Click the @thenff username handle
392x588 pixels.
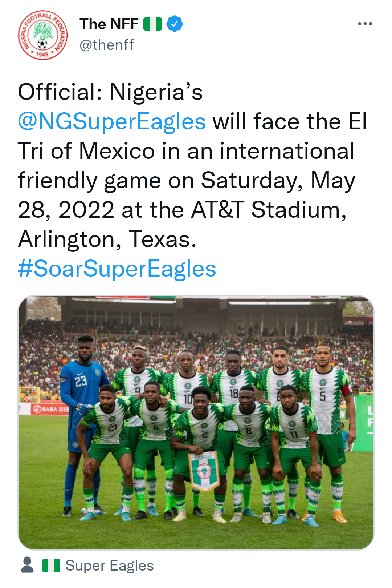(107, 45)
